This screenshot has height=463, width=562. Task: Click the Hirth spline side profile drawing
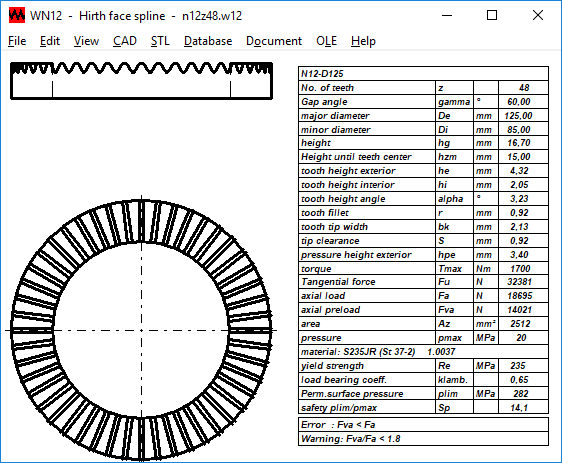tap(142, 81)
